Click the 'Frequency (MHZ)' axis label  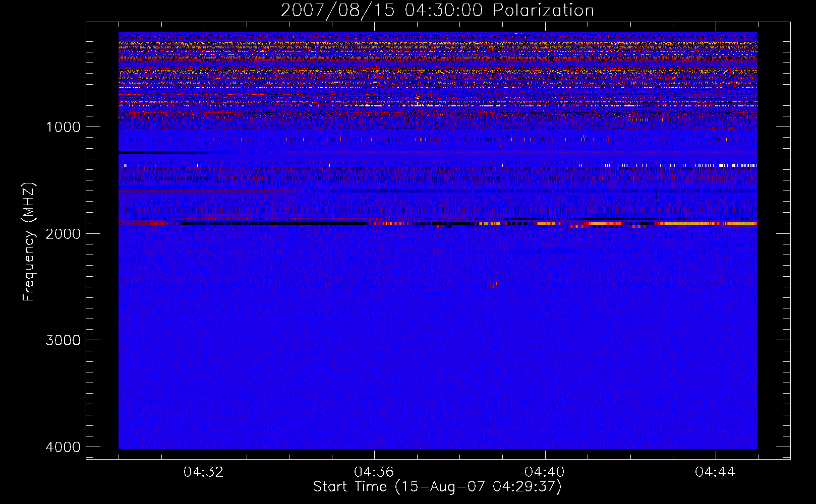(x=29, y=242)
